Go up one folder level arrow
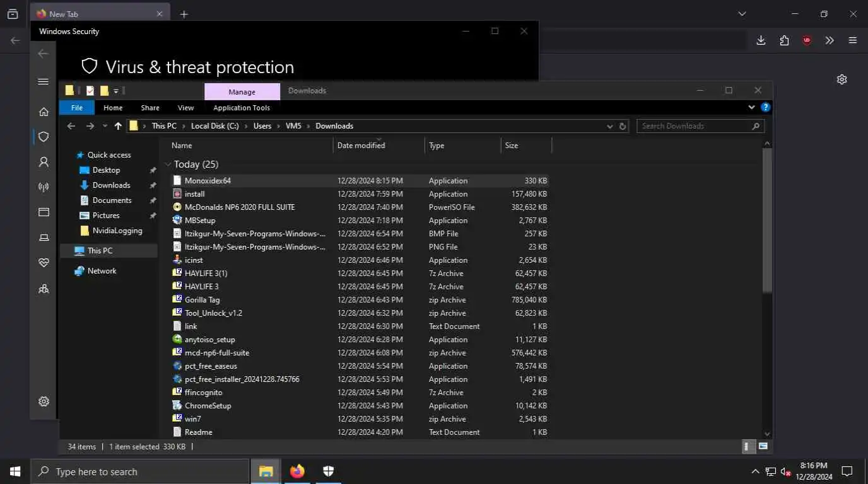This screenshot has height=484, width=868. [118, 126]
